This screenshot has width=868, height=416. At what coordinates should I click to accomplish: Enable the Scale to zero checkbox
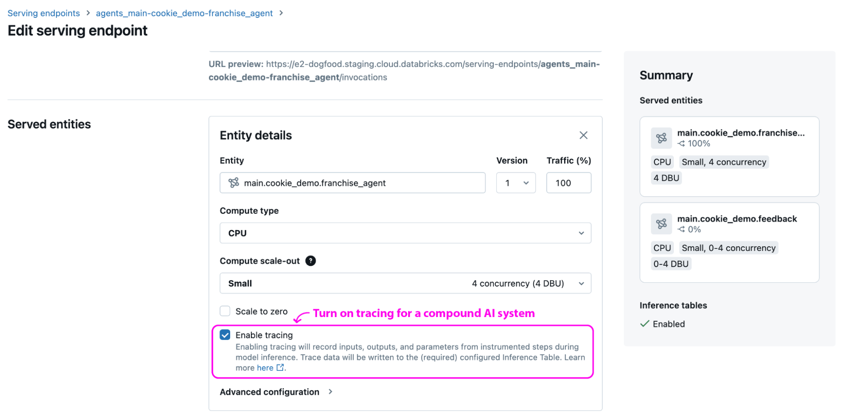coord(225,311)
